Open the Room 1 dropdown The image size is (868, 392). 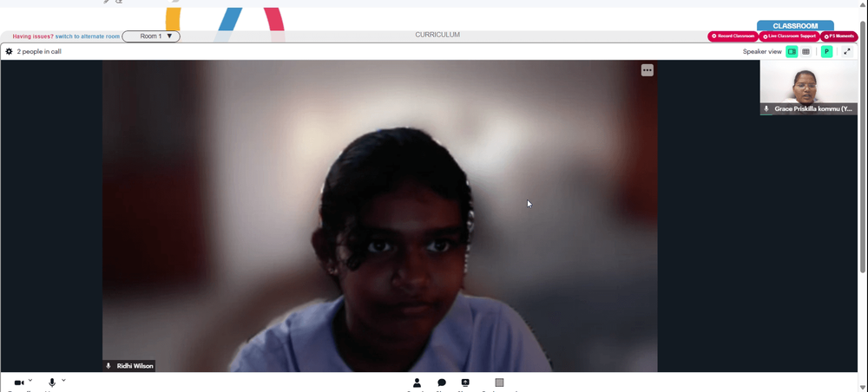pyautogui.click(x=151, y=36)
